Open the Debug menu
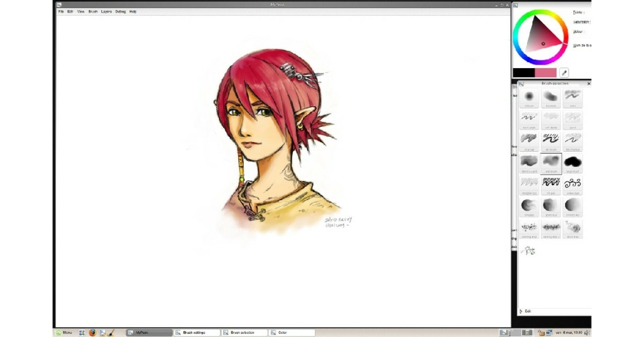The image size is (644, 337). (x=121, y=11)
